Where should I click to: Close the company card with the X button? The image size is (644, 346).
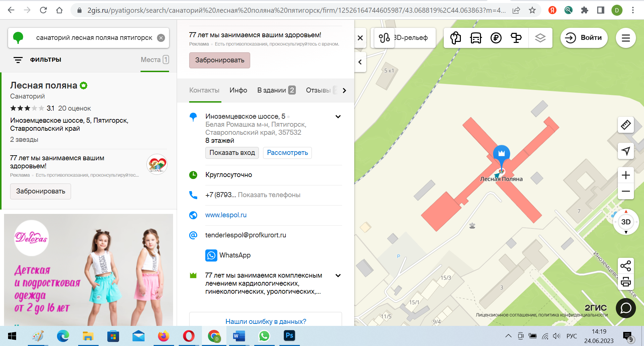(360, 38)
